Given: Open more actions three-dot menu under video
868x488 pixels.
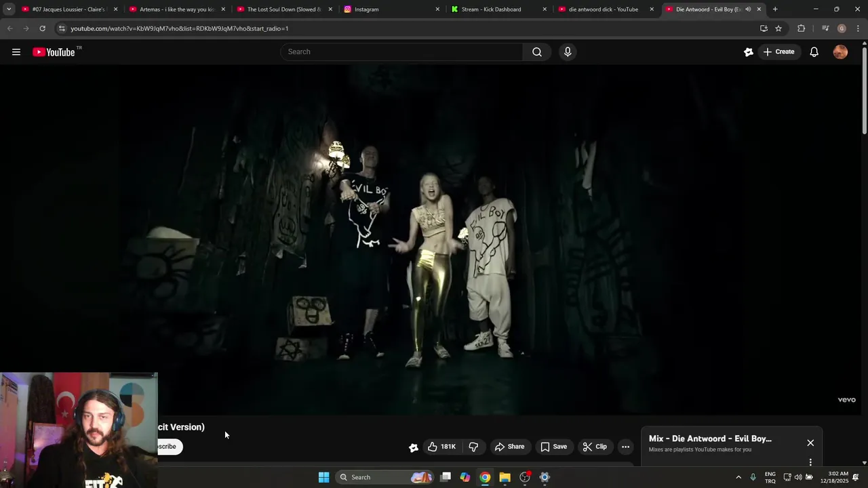Looking at the screenshot, I should 625,447.
